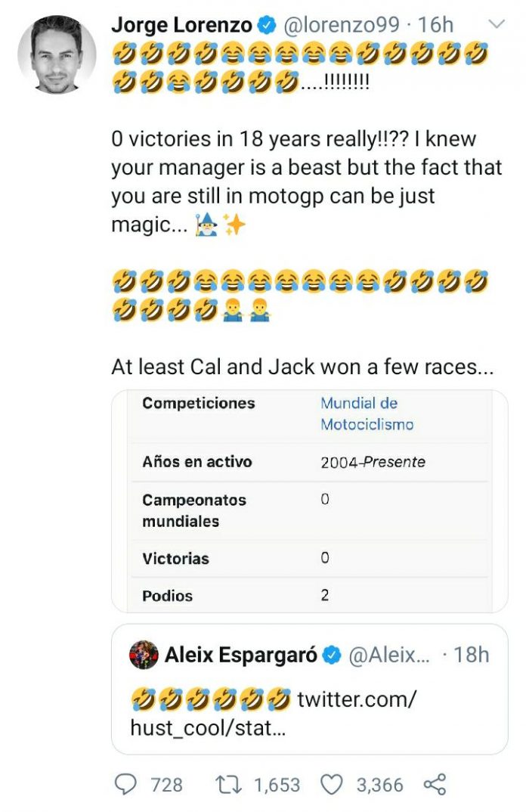Click Jorge Lorenzo's verified badge
526x812 pixels.
tap(267, 26)
